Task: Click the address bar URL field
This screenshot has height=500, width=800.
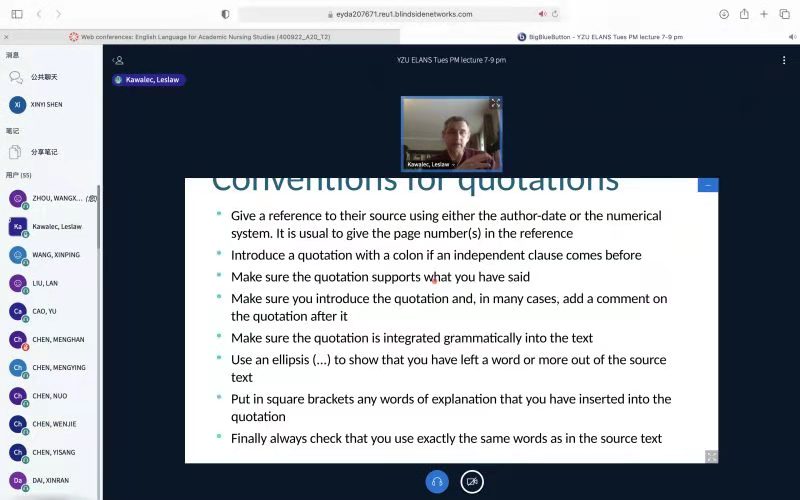Action: 400,14
